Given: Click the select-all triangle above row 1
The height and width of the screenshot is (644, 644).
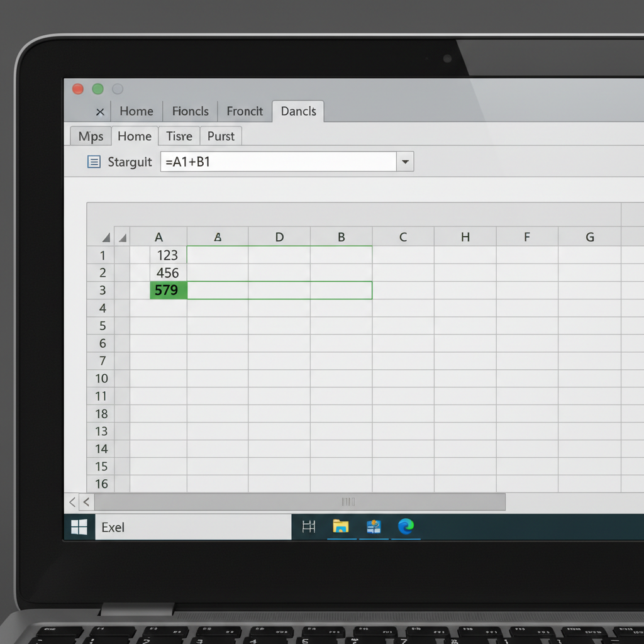Looking at the screenshot, I should [105, 237].
